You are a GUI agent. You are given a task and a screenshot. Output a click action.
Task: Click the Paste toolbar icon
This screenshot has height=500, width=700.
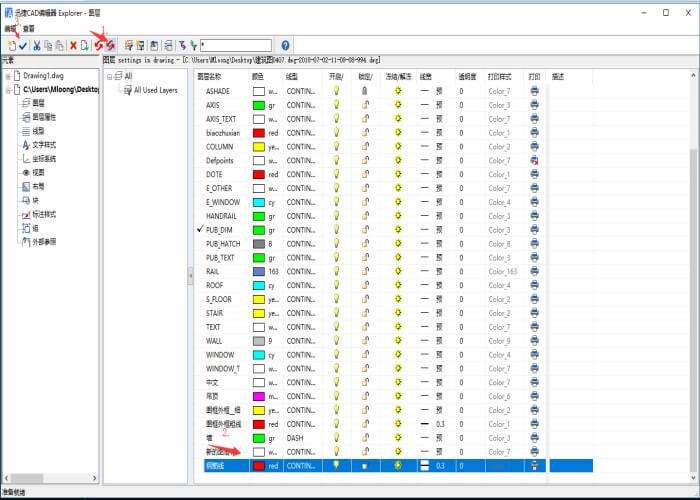(x=59, y=45)
